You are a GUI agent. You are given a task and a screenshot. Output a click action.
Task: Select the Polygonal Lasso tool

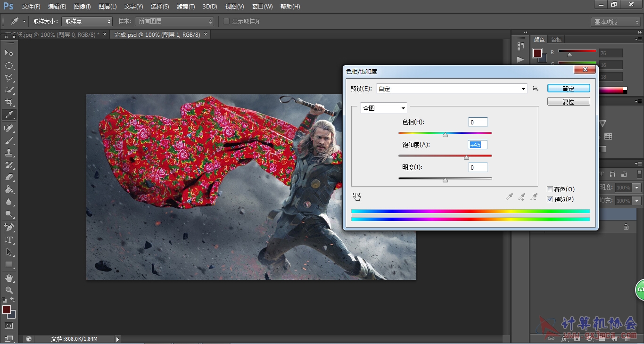tap(8, 78)
